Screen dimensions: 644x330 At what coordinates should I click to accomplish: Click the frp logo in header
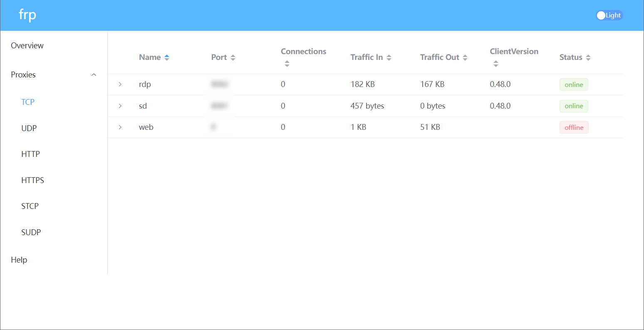click(x=27, y=15)
